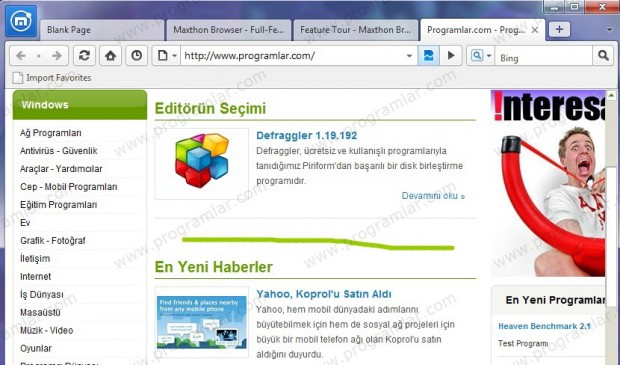
Task: Go forward to the next page
Action: [x=57, y=56]
